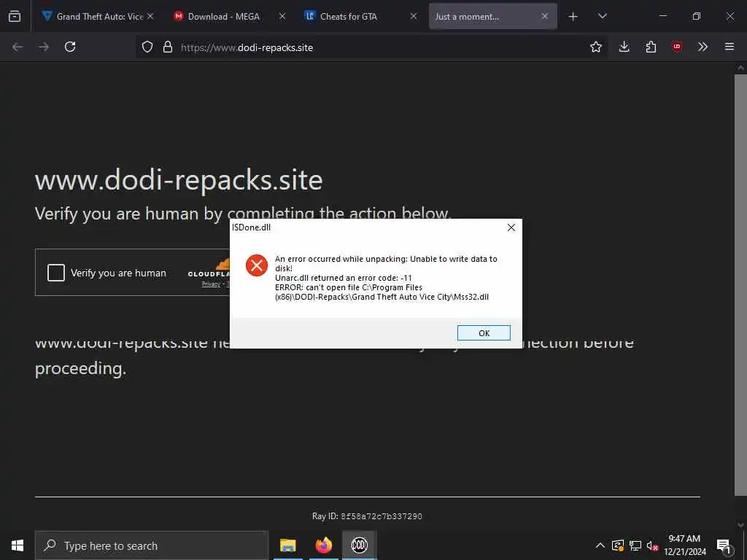Show hidden system tray icons
Image resolution: width=747 pixels, height=560 pixels.
[x=600, y=545]
